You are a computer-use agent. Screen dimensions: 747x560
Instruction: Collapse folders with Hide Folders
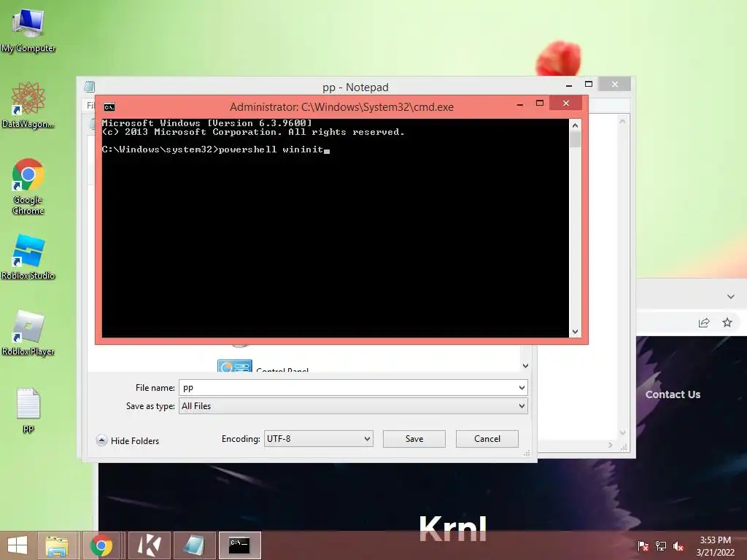[x=127, y=440]
